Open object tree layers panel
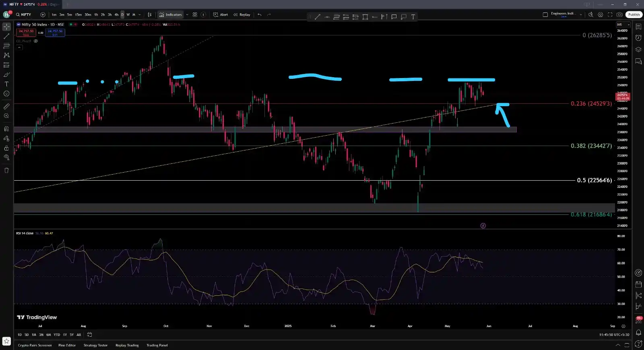 638,49
